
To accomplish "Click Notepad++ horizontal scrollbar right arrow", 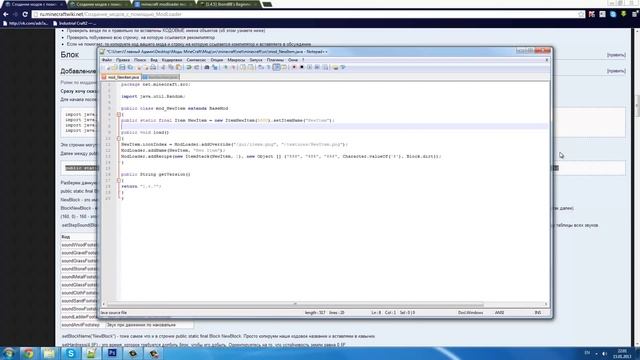I will tap(546, 304).
